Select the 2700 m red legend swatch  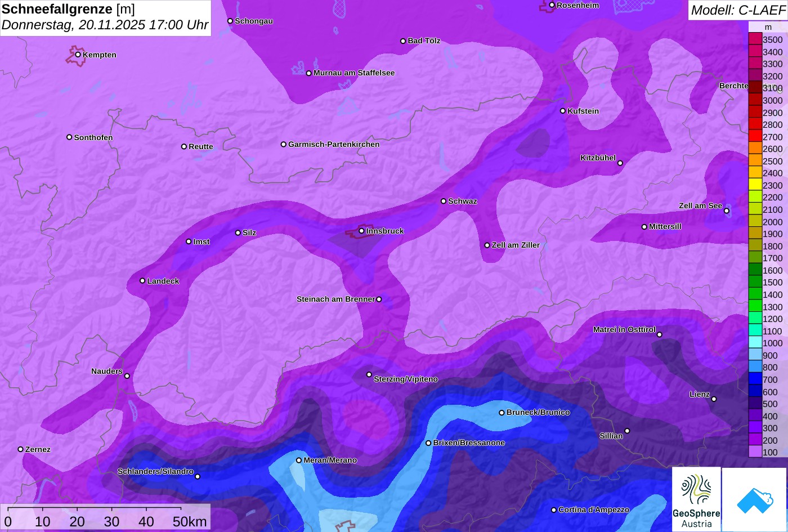[755, 136]
